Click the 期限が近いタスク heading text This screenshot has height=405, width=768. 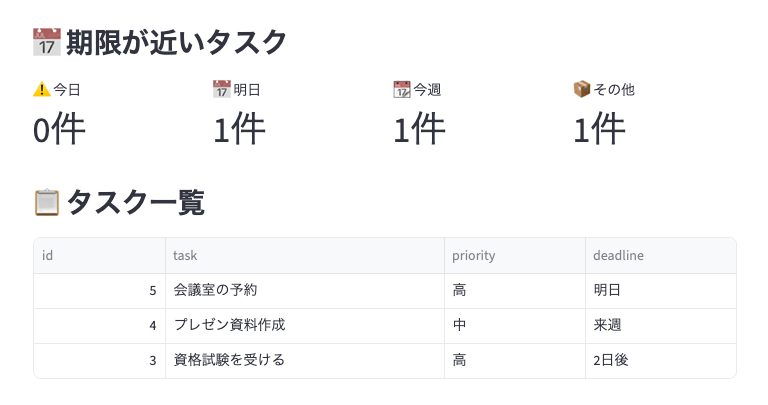click(177, 43)
